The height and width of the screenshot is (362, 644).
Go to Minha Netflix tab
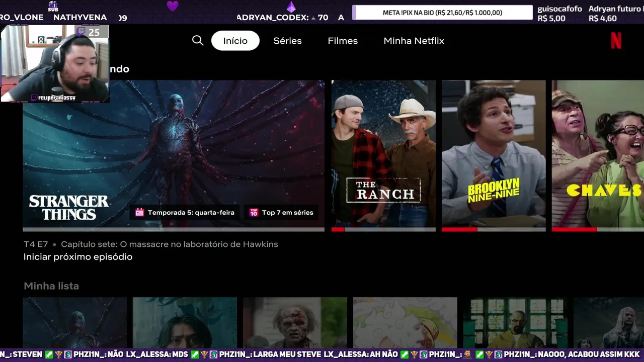click(x=414, y=41)
